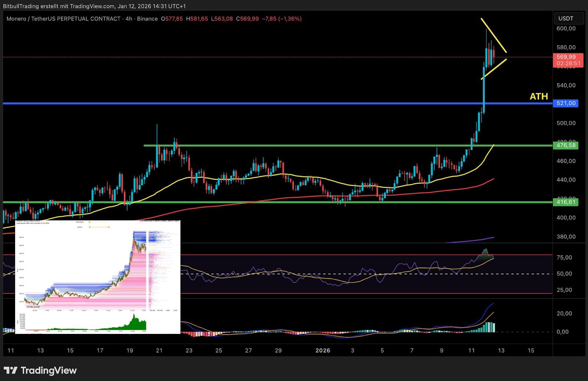The width and height of the screenshot is (588, 381).
Task: Select the yellow ATH text annotation
Action: [x=538, y=96]
